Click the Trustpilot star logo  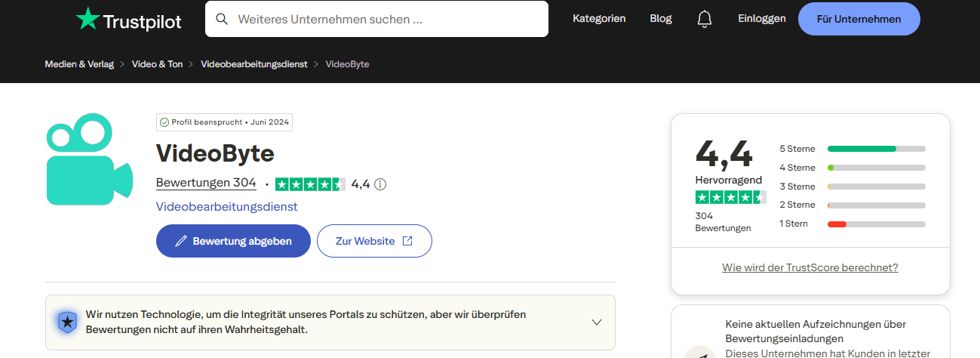[x=88, y=18]
